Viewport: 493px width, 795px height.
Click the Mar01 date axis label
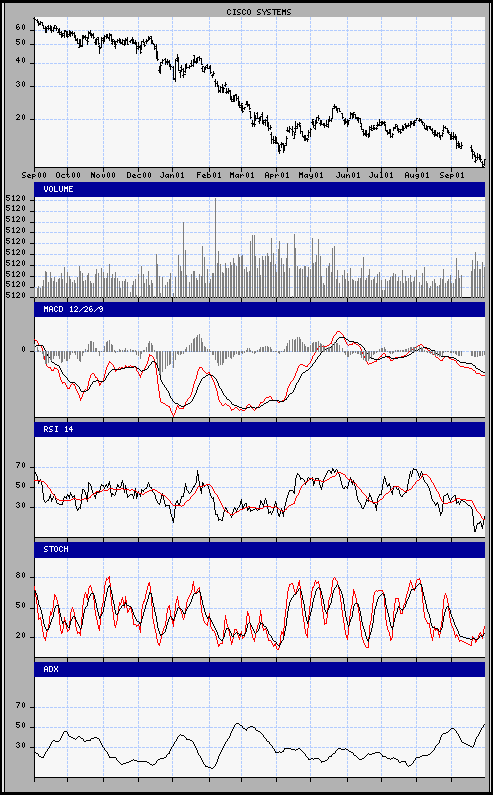tap(242, 175)
